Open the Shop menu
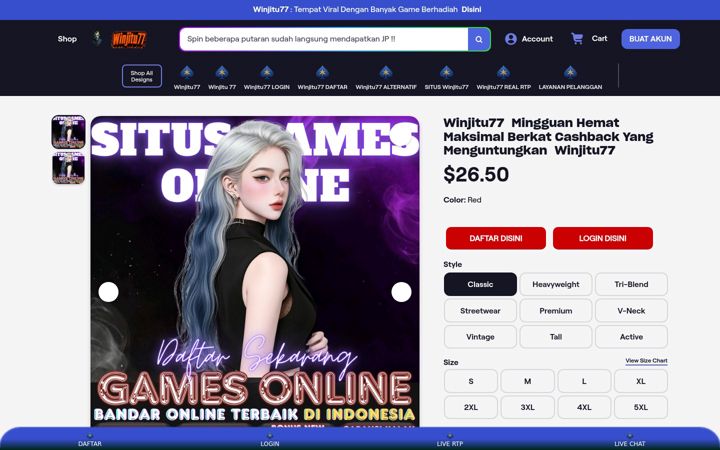720x450 pixels. 67,39
